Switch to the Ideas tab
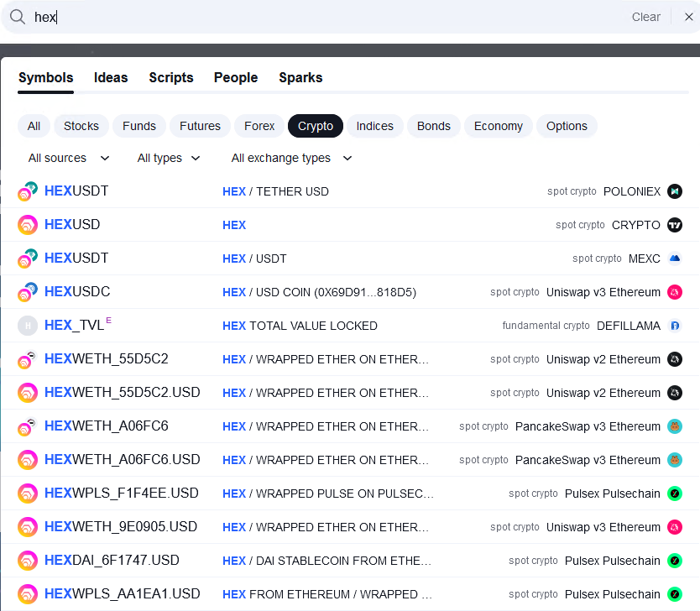The image size is (700, 611). [111, 78]
